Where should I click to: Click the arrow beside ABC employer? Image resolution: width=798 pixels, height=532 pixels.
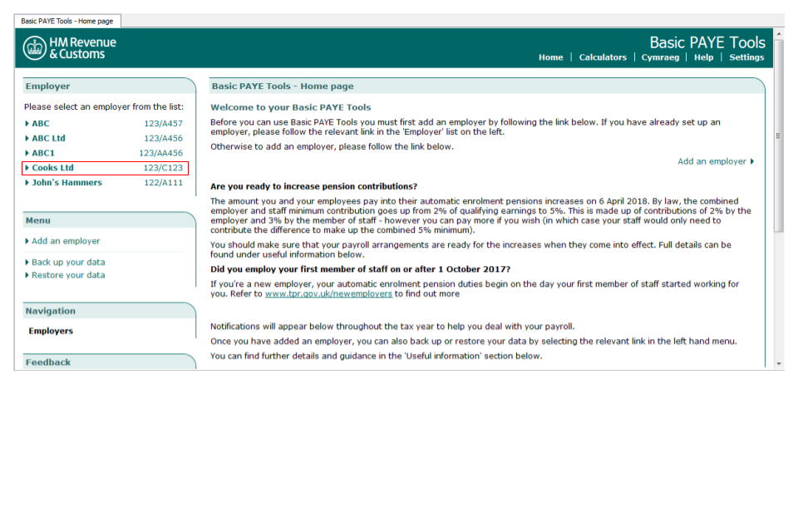27,123
